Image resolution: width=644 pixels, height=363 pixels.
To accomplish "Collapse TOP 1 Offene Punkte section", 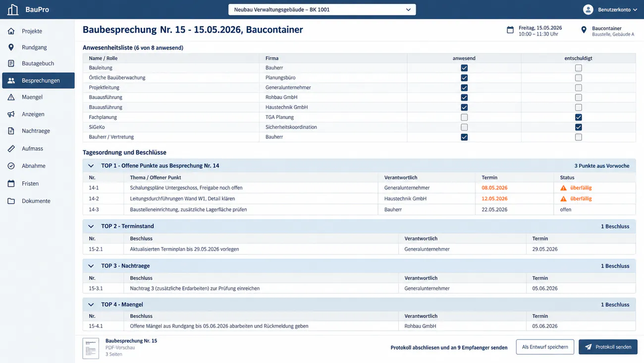I will [x=91, y=166].
